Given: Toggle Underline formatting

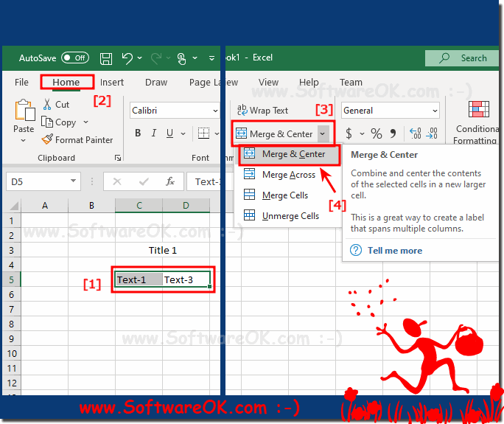Looking at the screenshot, I should (x=169, y=133).
